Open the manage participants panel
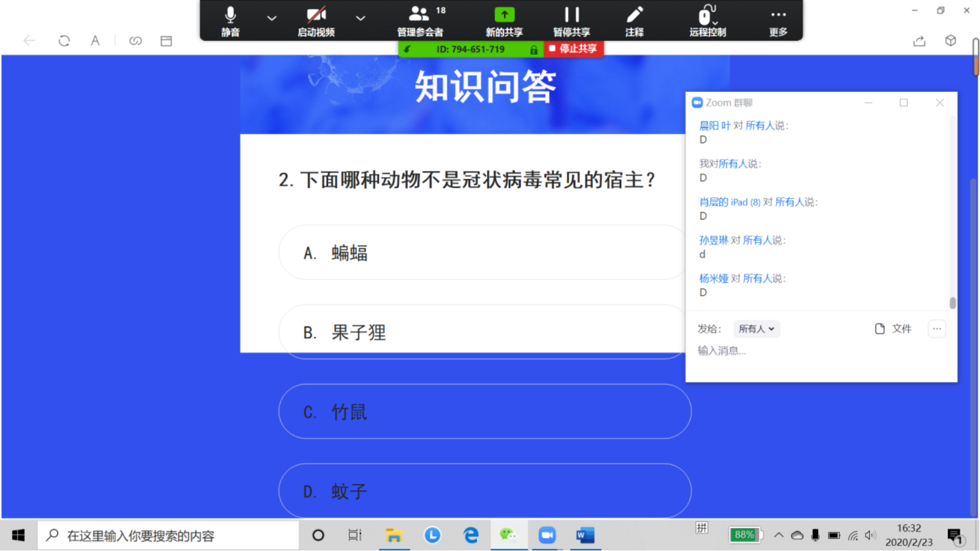 pyautogui.click(x=420, y=21)
